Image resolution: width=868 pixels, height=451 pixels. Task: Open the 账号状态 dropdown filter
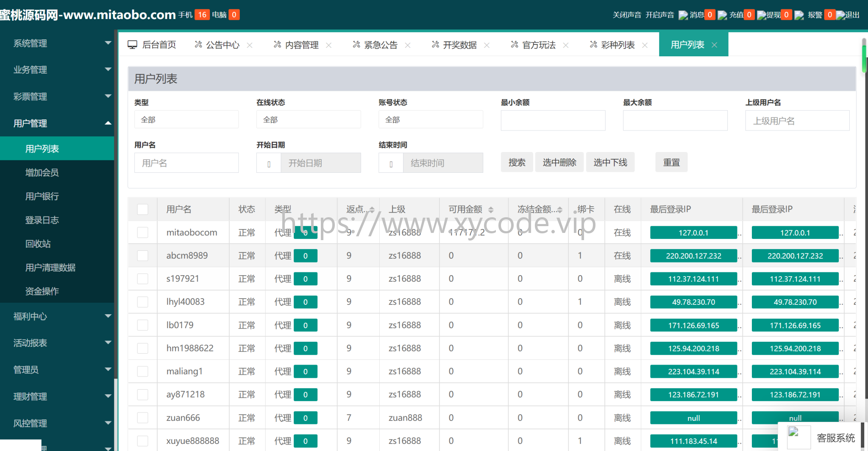tap(431, 119)
